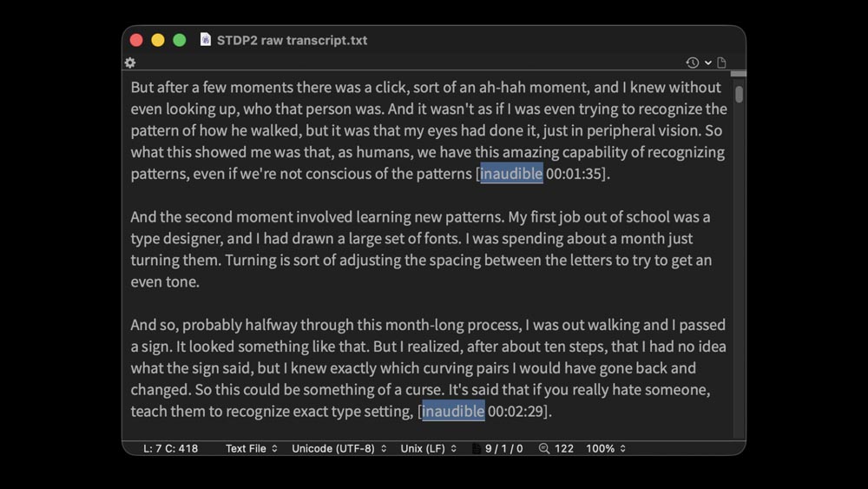Screen dimensions: 868x489
Task: Click the document history clock icon
Action: point(692,63)
